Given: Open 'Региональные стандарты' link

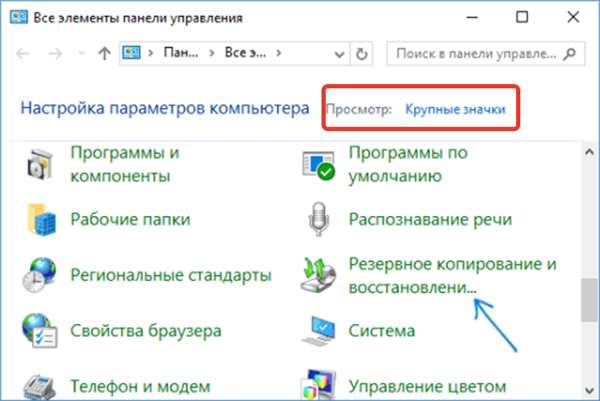Looking at the screenshot, I should pos(171,275).
